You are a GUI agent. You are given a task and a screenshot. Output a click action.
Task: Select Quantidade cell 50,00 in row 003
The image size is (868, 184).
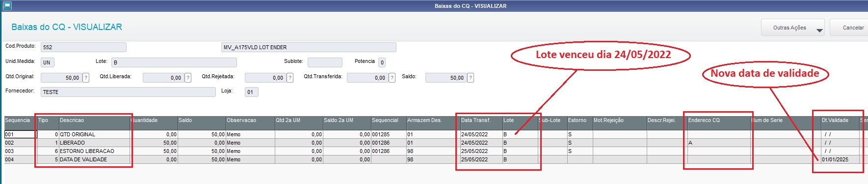point(154,151)
